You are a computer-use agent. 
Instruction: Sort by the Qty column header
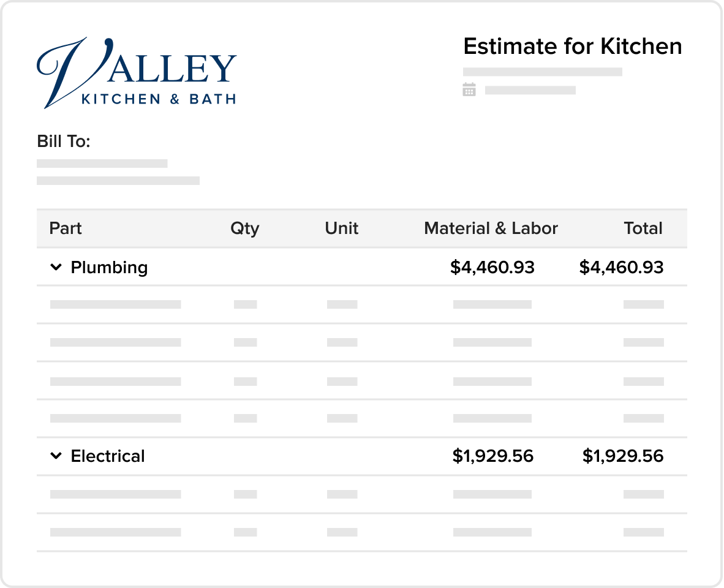click(245, 228)
